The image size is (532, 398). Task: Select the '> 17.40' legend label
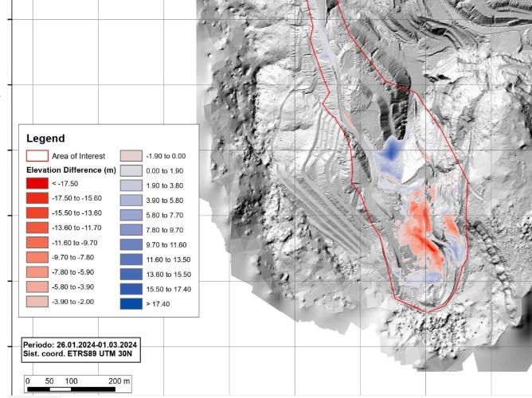(158, 304)
